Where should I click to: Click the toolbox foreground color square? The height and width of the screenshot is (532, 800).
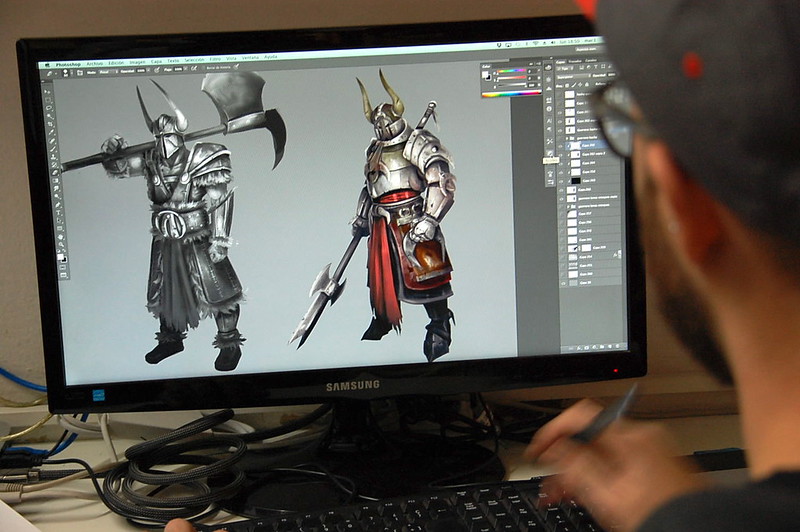click(x=60, y=256)
